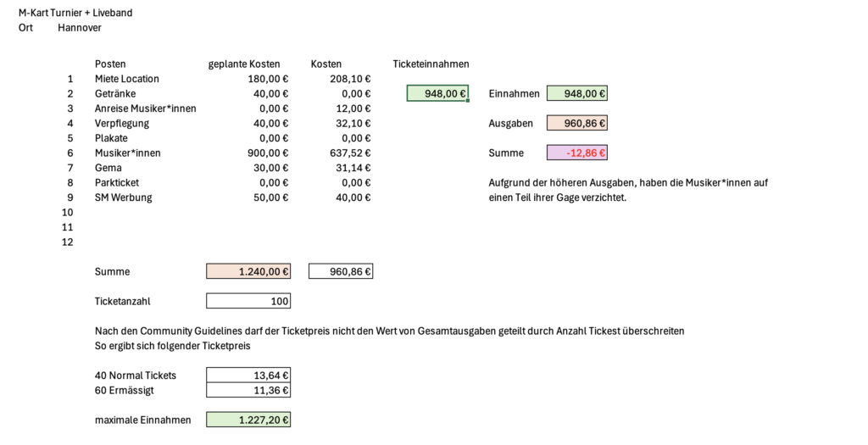Image resolution: width=868 pixels, height=445 pixels.
Task: Select the 'Verpflegung' row label
Action: coord(122,124)
